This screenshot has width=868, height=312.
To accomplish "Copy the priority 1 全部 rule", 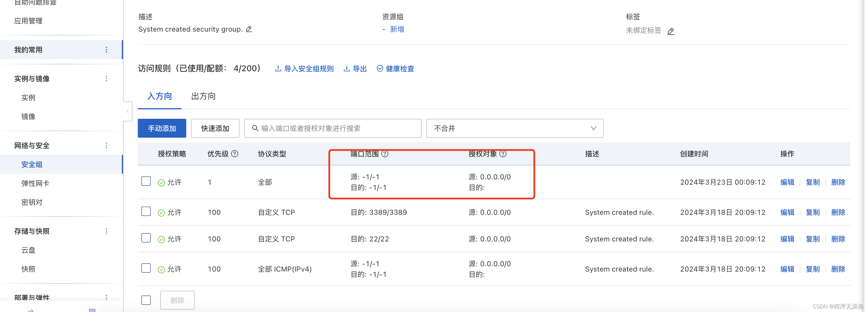I will tap(812, 182).
